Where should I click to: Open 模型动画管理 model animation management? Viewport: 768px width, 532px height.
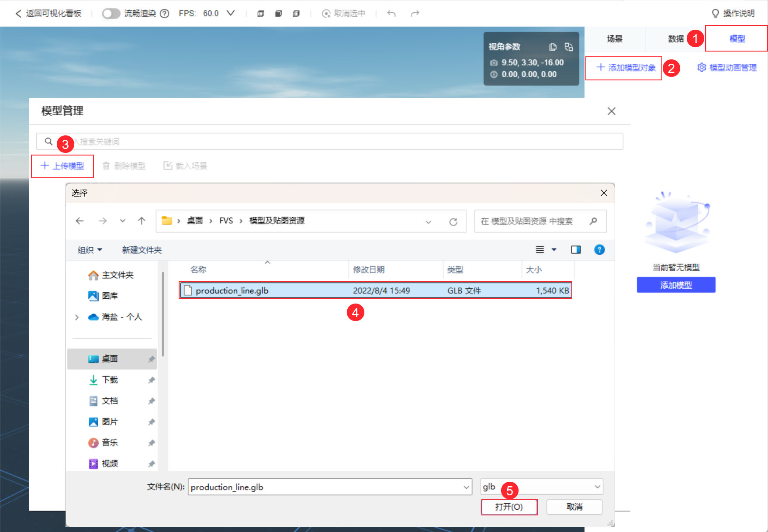[727, 68]
